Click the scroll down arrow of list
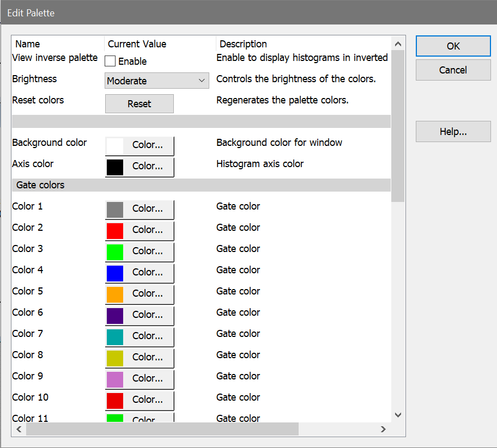Screen dimensions: 497x448 pyautogui.click(x=398, y=415)
